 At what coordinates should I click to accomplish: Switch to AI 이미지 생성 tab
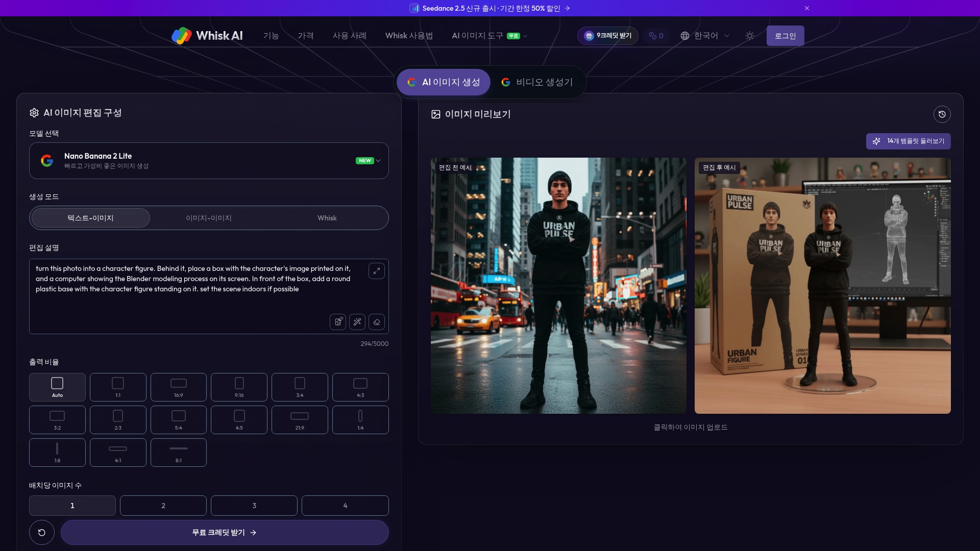[444, 82]
